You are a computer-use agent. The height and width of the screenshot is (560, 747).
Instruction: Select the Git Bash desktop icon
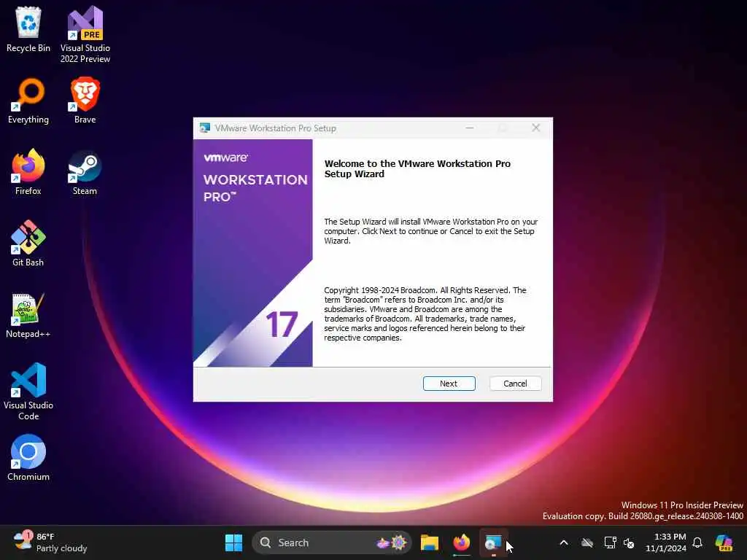28,244
